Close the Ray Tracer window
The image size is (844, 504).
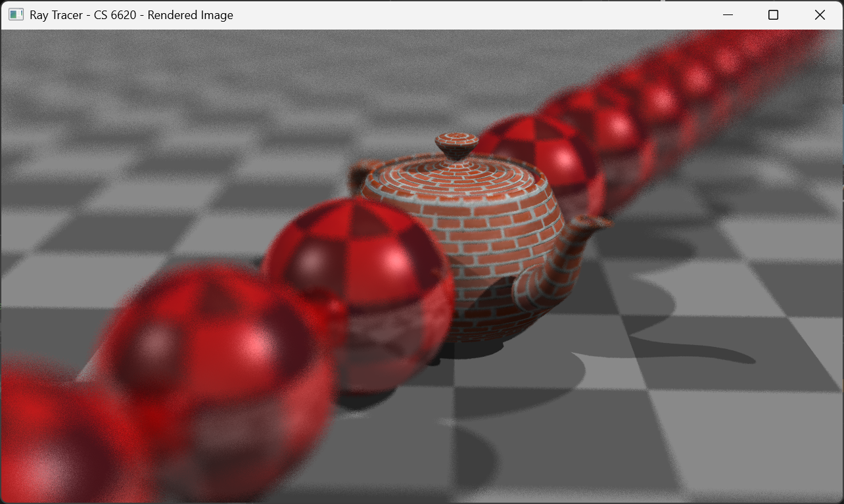point(819,14)
